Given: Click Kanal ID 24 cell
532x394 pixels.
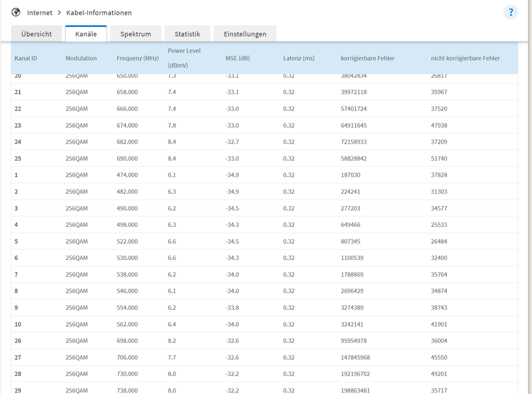Looking at the screenshot, I should point(18,142).
